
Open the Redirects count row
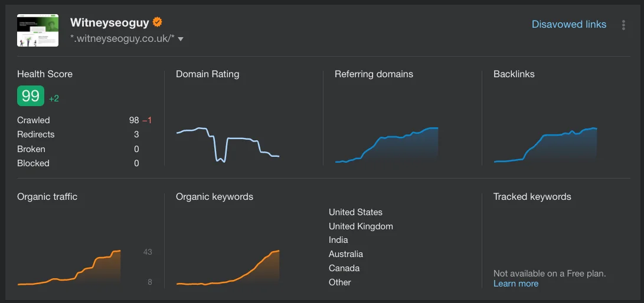coord(78,134)
